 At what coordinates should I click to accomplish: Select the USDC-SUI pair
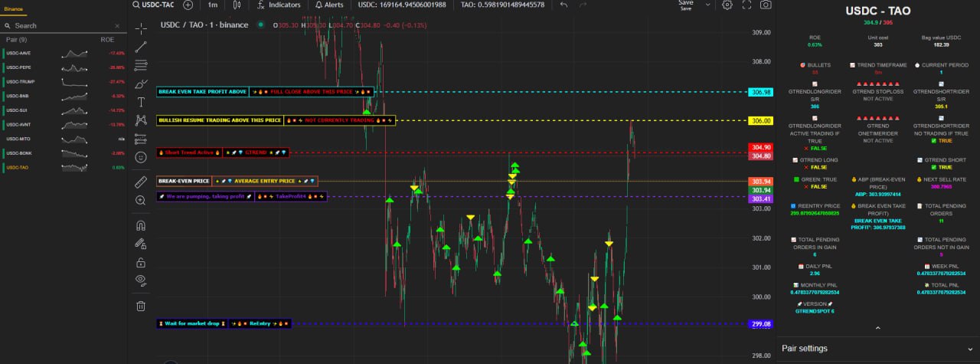pyautogui.click(x=64, y=110)
